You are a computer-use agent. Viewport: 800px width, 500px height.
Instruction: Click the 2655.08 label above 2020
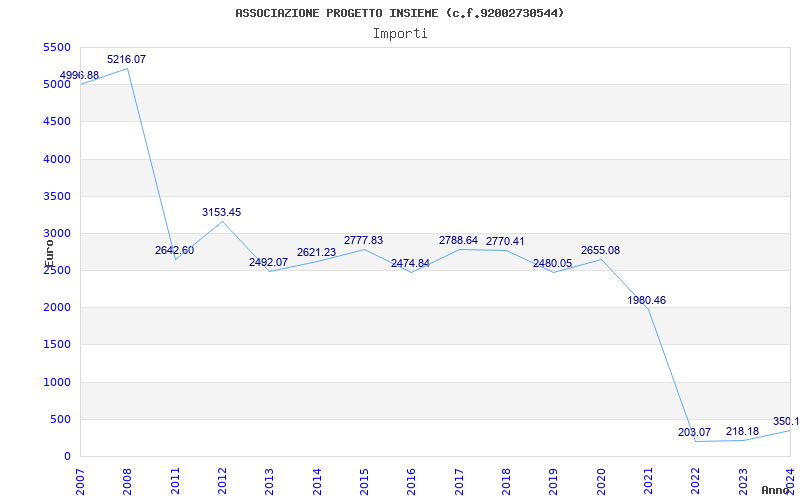tap(600, 251)
